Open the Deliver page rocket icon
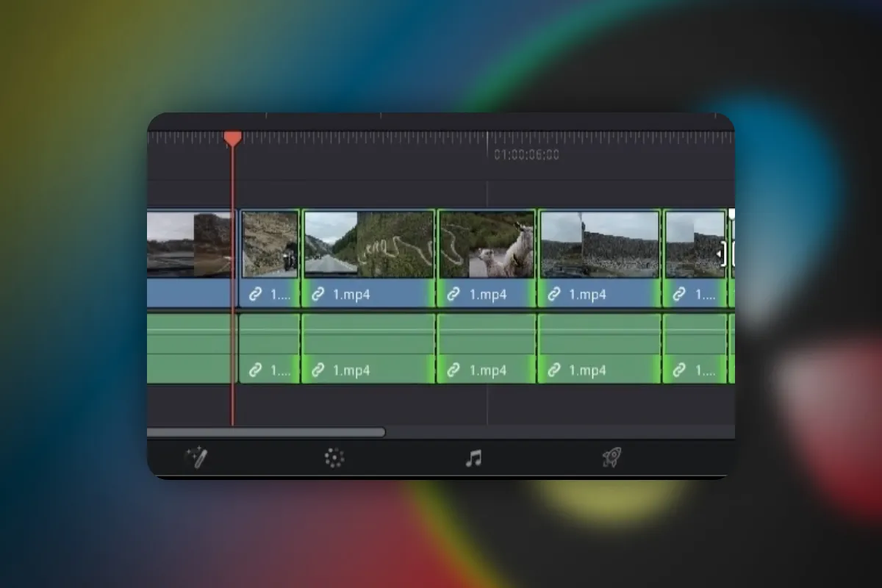 click(612, 459)
